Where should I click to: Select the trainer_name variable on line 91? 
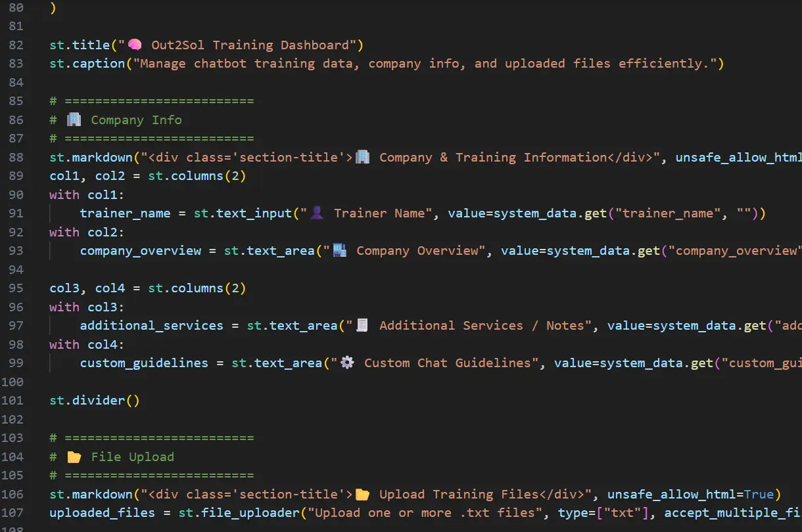124,213
